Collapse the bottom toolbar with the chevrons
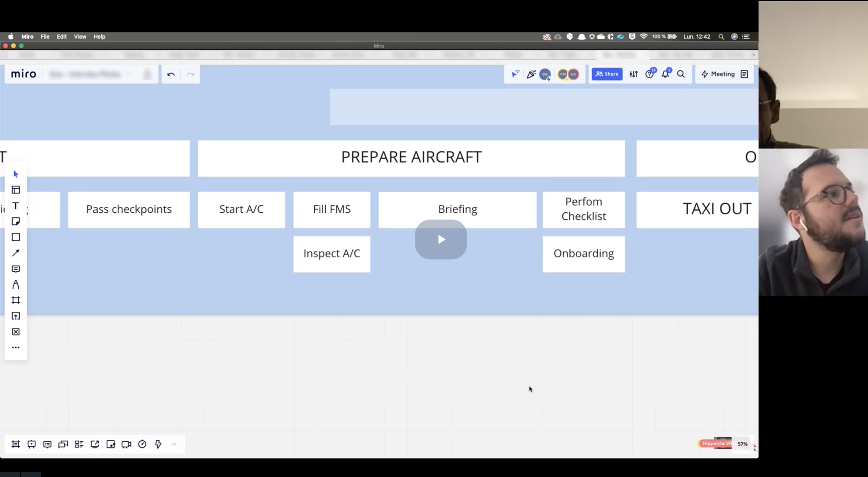Image resolution: width=868 pixels, height=477 pixels. [x=174, y=444]
